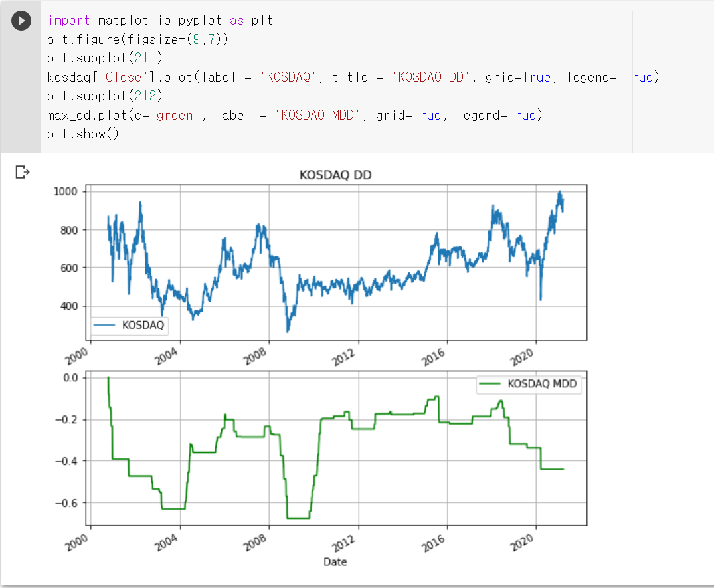
Task: Click the 'KOSDAQ DD' chart title
Action: coord(335,175)
